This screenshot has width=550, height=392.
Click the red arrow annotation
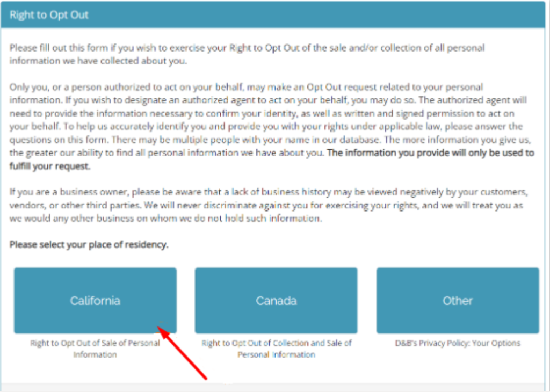[x=184, y=351]
